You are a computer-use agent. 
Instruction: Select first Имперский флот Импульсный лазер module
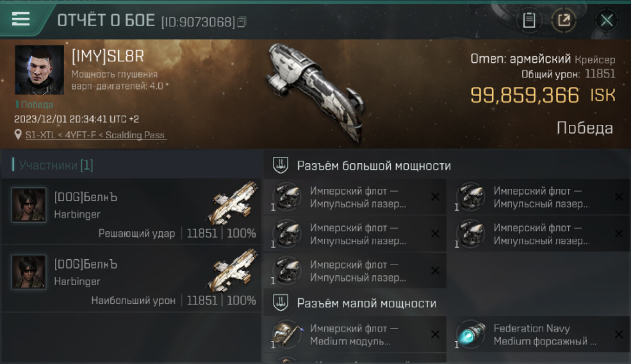(355, 197)
